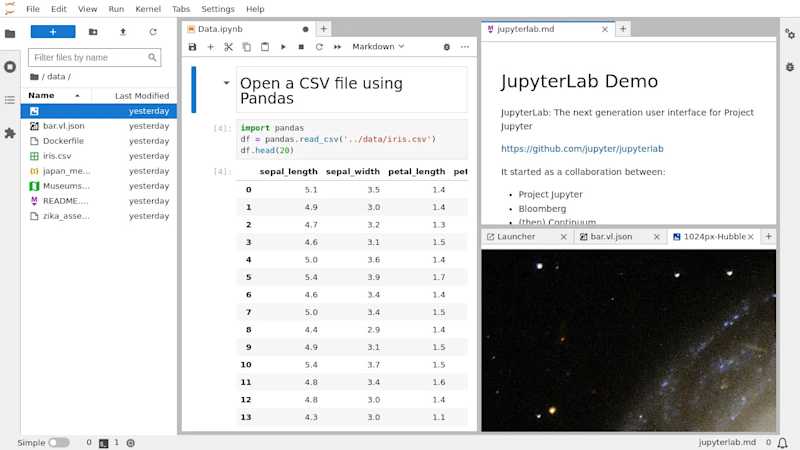Viewport: 800px width, 450px height.
Task: Open the property inspector right sidebar icon
Action: pyautogui.click(x=790, y=34)
